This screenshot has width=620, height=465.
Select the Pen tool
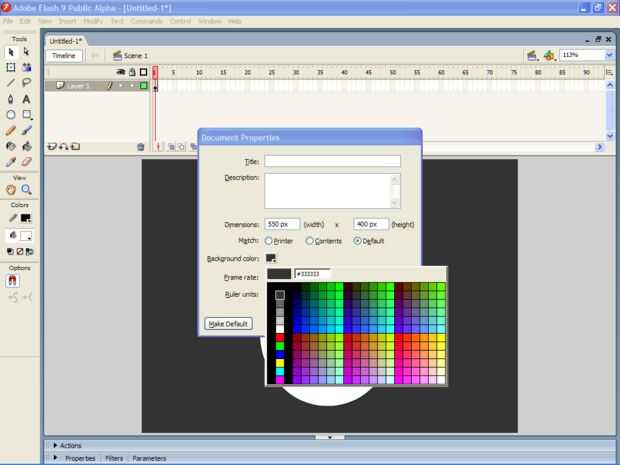pyautogui.click(x=11, y=99)
